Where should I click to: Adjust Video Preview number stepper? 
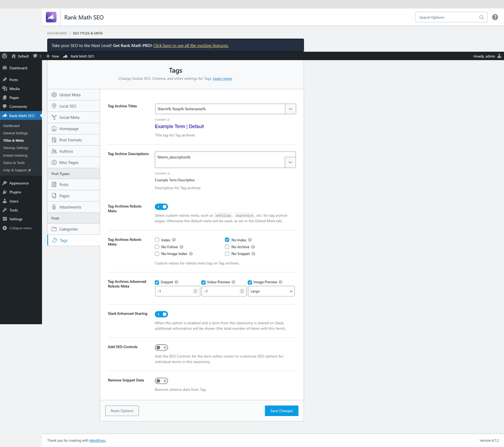tap(242, 291)
